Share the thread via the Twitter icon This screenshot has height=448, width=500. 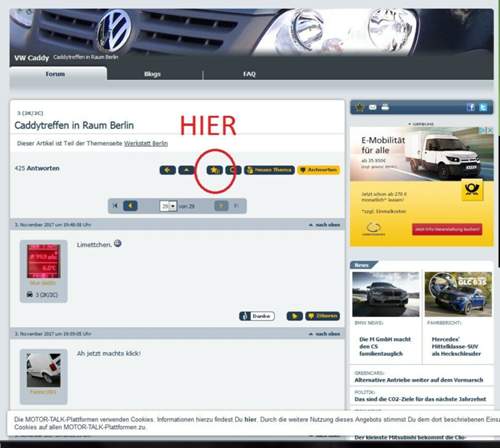point(483,107)
